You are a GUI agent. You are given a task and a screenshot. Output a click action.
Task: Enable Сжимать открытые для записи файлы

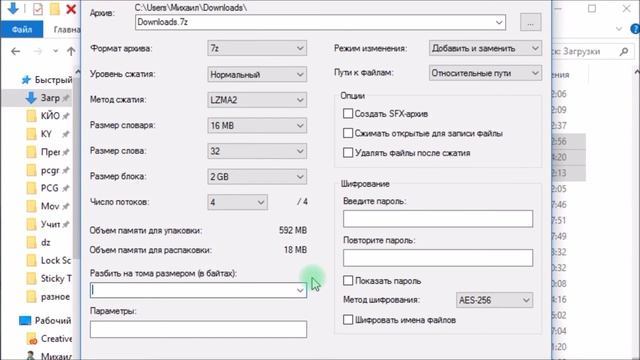pos(348,133)
